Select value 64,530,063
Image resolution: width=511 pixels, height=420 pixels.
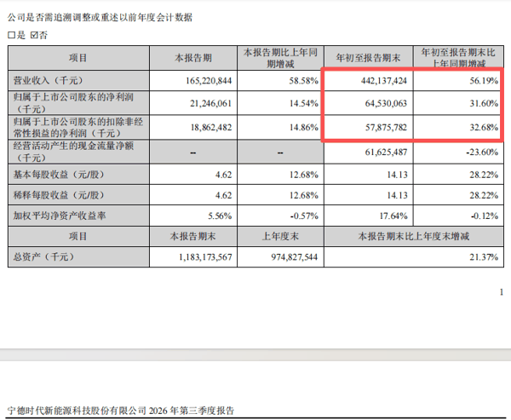click(386, 103)
